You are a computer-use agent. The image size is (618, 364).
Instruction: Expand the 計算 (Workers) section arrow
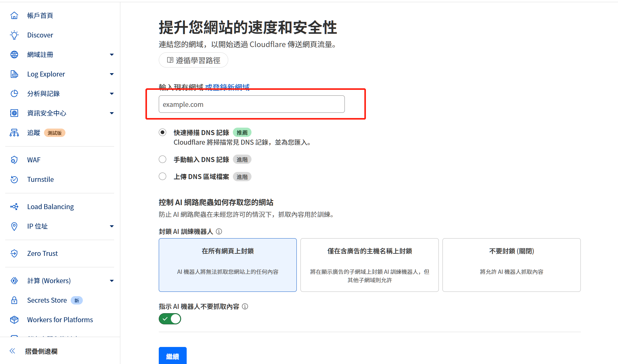click(x=112, y=281)
